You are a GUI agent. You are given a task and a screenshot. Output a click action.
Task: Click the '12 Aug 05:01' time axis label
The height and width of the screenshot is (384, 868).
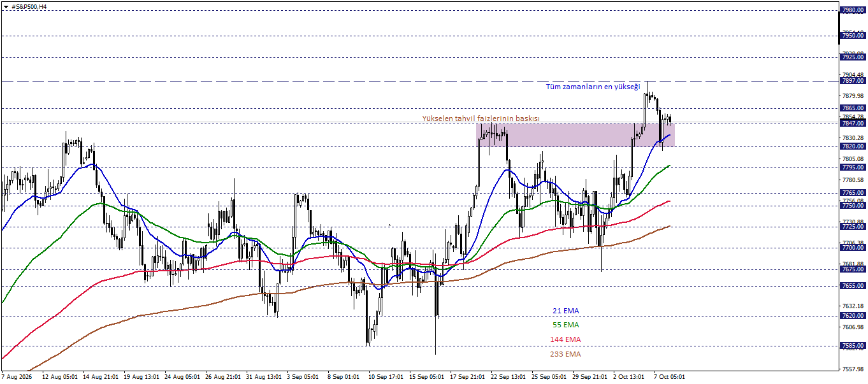60,376
